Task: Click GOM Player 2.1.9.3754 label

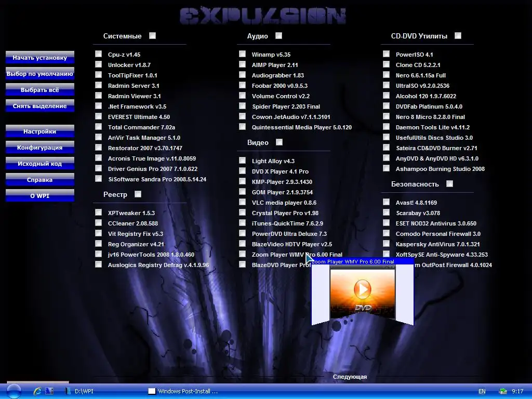Action: tap(282, 192)
